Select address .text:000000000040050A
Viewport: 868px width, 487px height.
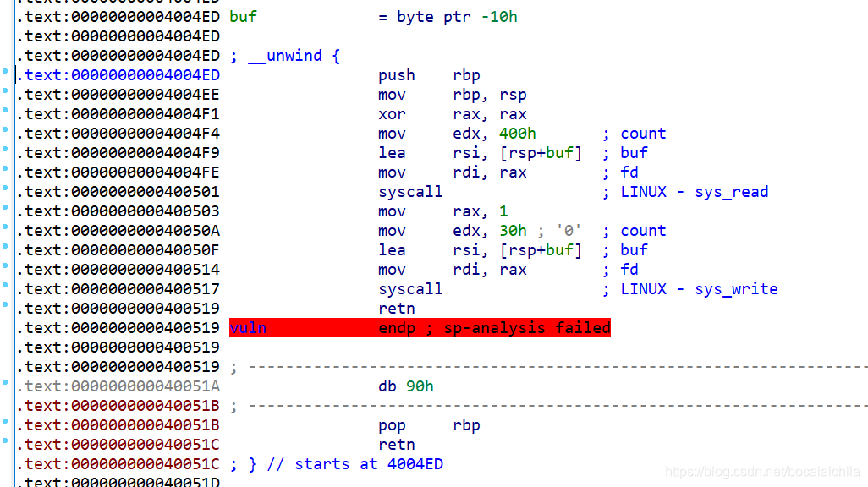tap(118, 231)
